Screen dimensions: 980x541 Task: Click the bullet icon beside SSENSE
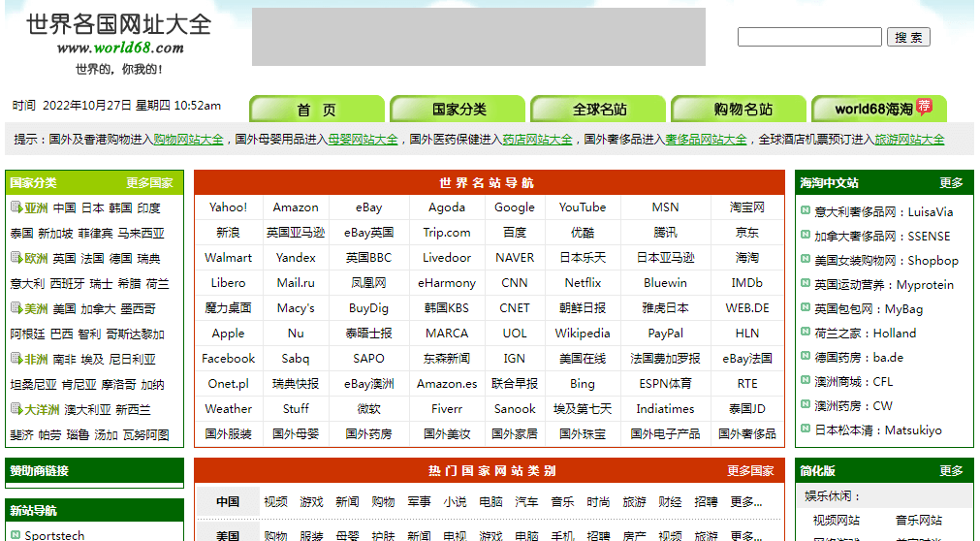click(x=806, y=236)
